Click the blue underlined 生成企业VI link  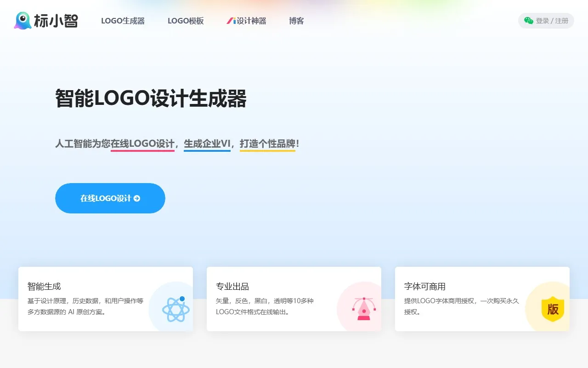[x=207, y=144]
